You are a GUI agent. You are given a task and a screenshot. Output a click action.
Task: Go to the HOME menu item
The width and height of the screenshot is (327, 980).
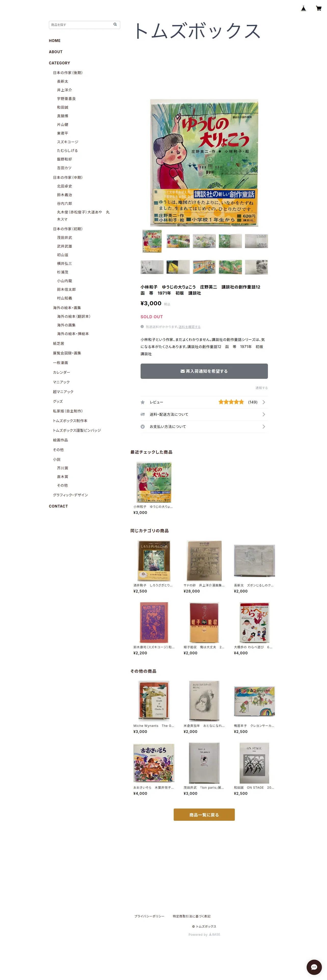pos(54,41)
